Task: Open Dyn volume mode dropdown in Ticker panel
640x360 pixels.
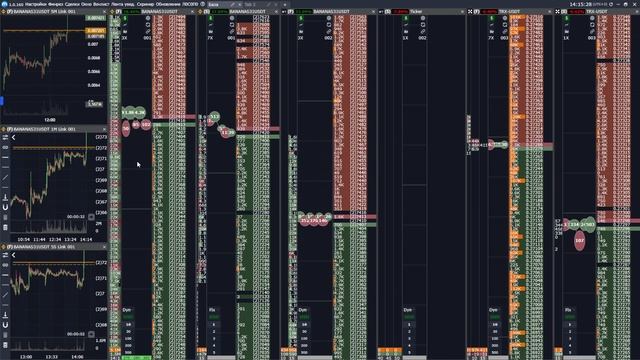Action: click(408, 310)
